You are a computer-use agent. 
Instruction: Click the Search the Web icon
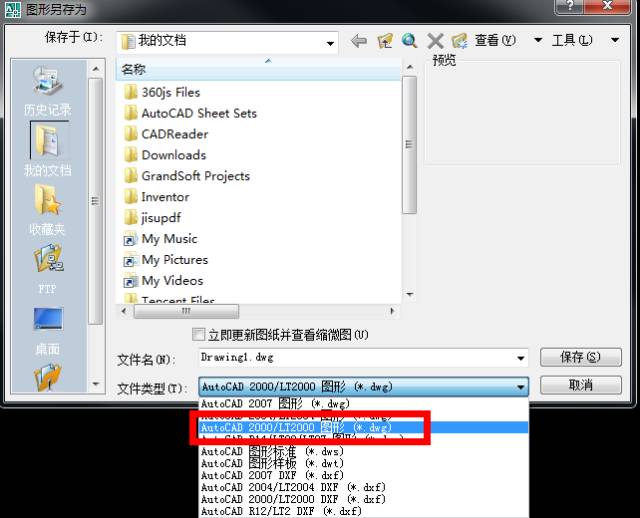410,41
